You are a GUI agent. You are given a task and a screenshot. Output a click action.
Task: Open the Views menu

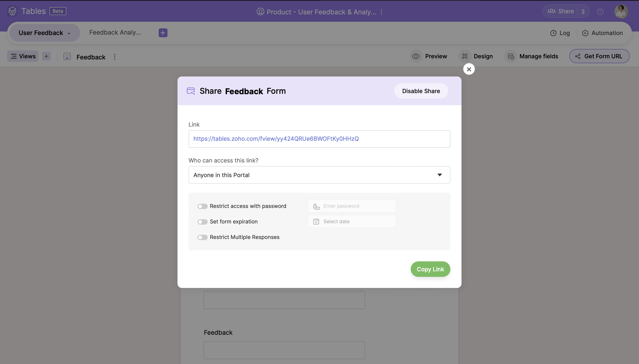pos(23,56)
